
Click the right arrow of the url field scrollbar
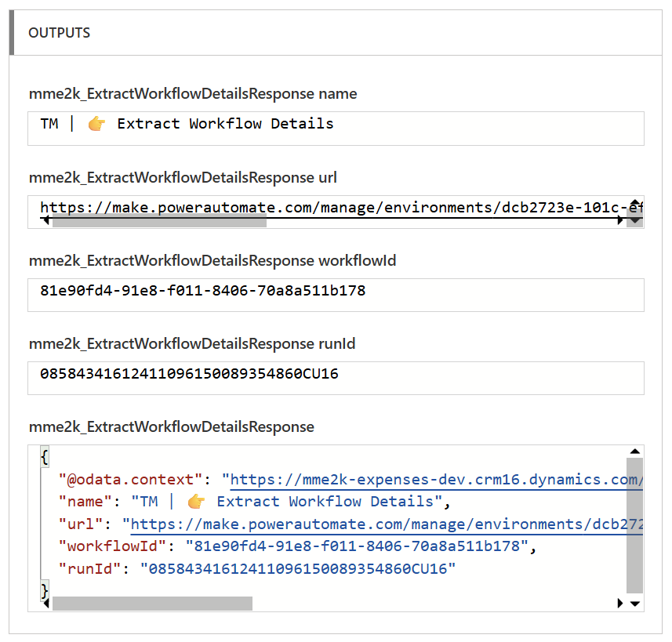(621, 221)
